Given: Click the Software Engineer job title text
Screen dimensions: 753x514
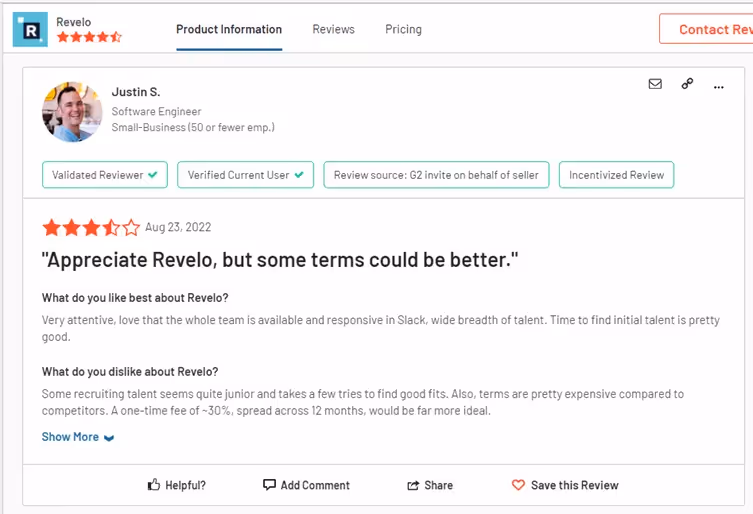Looking at the screenshot, I should click(x=157, y=111).
